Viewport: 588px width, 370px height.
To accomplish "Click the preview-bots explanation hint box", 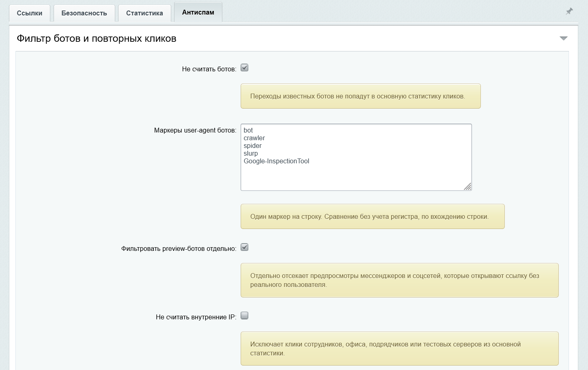I will [x=400, y=280].
